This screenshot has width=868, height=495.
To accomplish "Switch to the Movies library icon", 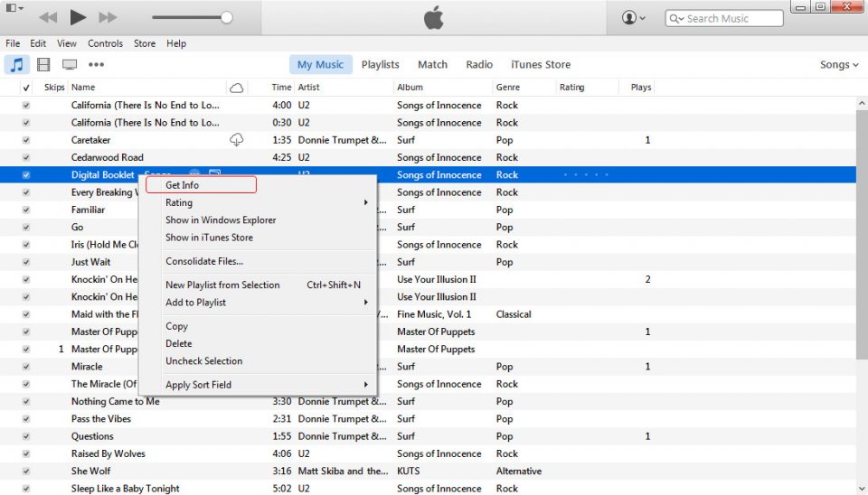I will click(x=42, y=64).
